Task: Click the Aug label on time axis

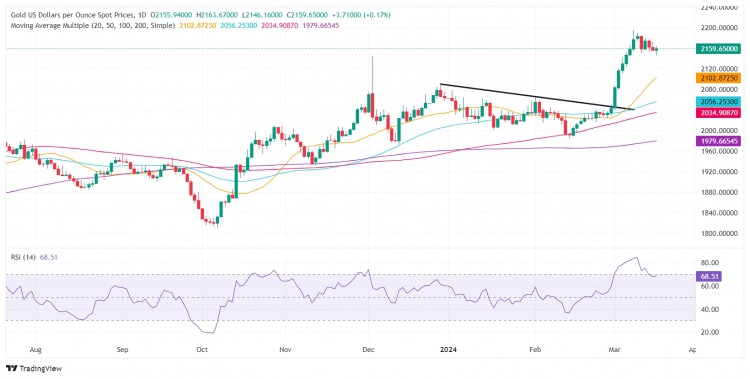Action: [x=35, y=350]
